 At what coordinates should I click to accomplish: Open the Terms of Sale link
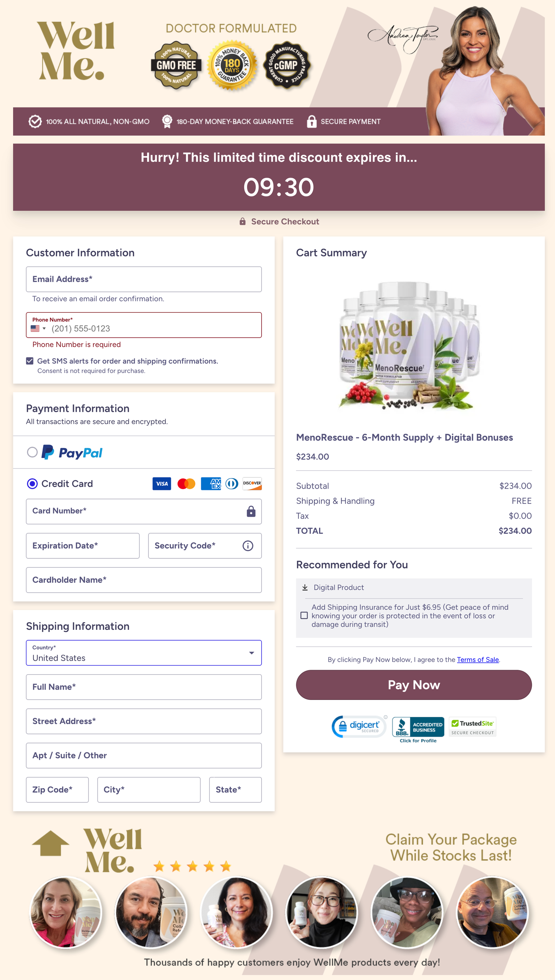pyautogui.click(x=478, y=659)
